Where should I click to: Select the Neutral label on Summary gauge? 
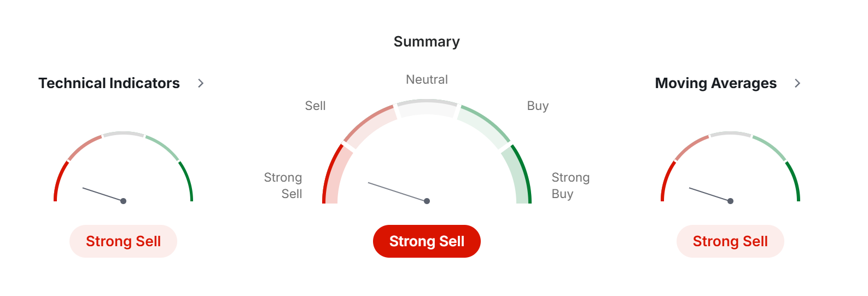tap(427, 80)
